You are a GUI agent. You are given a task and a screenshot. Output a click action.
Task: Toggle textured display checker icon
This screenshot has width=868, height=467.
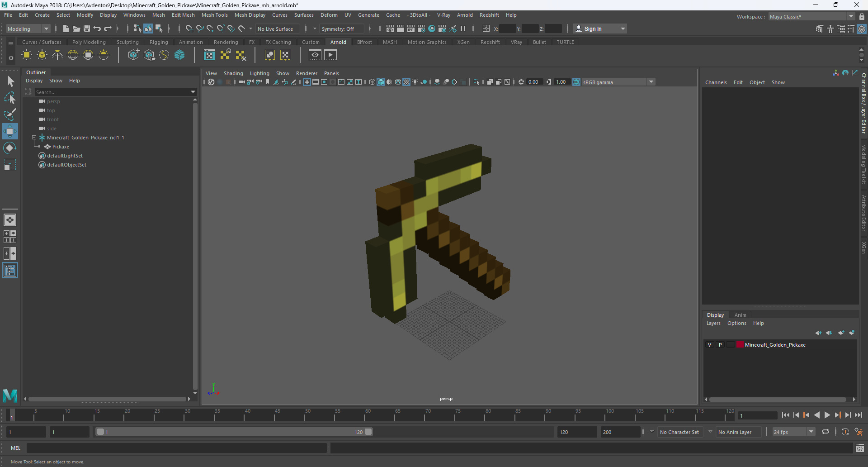(x=406, y=82)
